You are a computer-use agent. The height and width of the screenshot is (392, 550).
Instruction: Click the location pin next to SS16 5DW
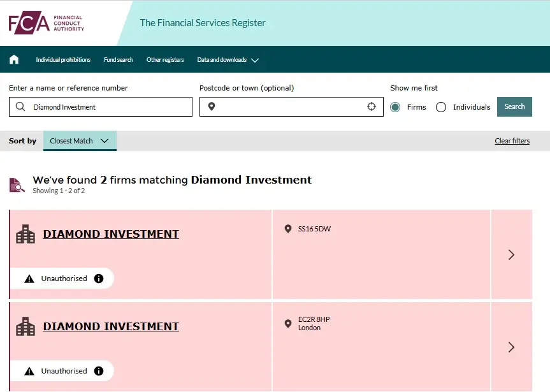(x=288, y=229)
